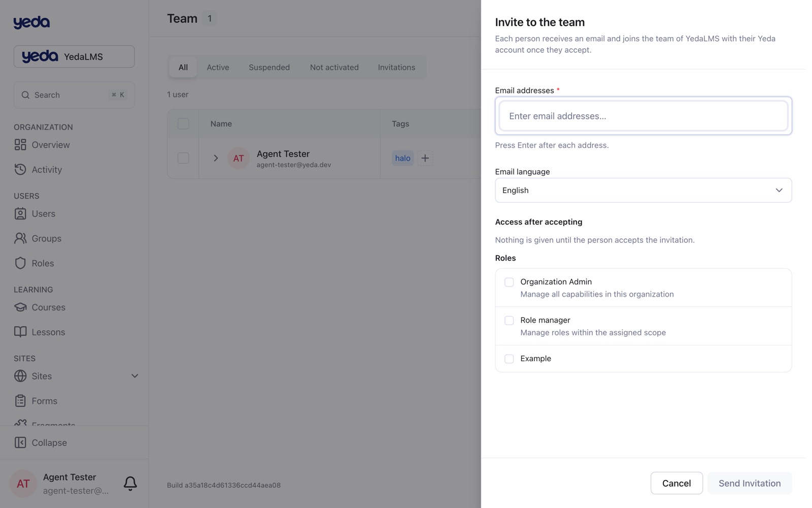This screenshot has width=812, height=508.
Task: Open the Activity history icon
Action: (20, 170)
